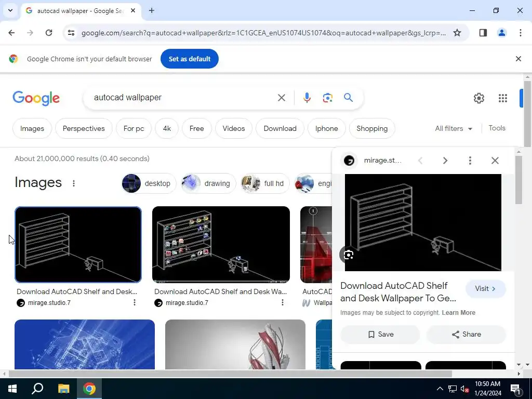The image size is (532, 399).
Task: Reload the current page
Action: pos(49,33)
